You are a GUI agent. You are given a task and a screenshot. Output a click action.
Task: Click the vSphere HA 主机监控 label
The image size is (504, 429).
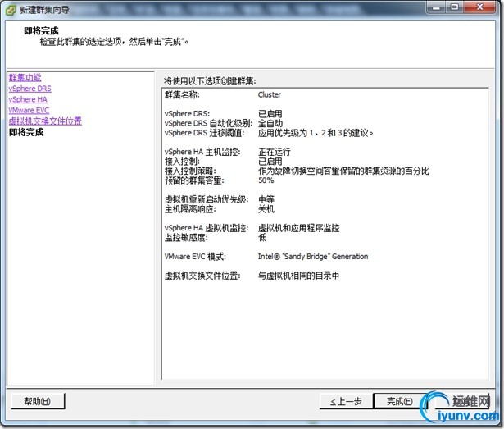(202, 152)
